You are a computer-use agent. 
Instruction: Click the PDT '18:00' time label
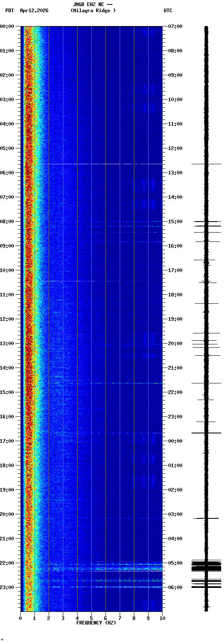click(7, 466)
